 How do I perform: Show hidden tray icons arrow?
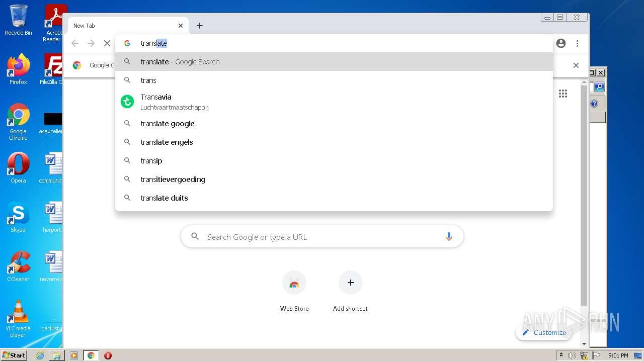561,355
